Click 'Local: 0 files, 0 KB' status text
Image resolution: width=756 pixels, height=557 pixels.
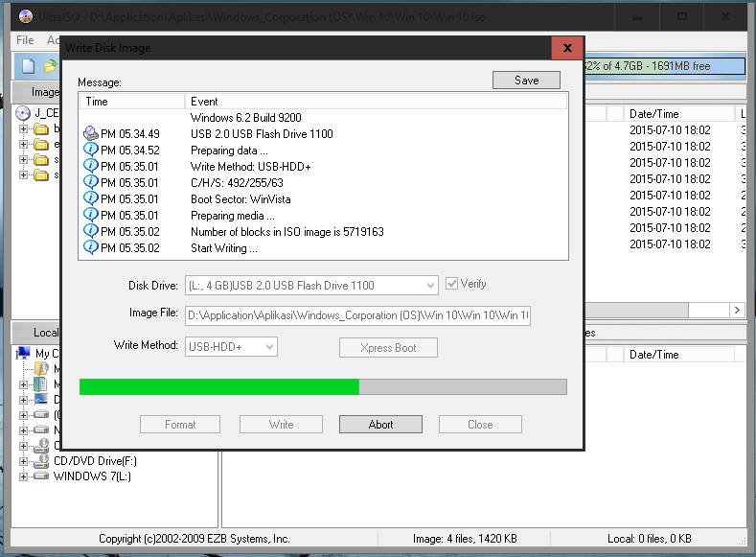click(649, 539)
